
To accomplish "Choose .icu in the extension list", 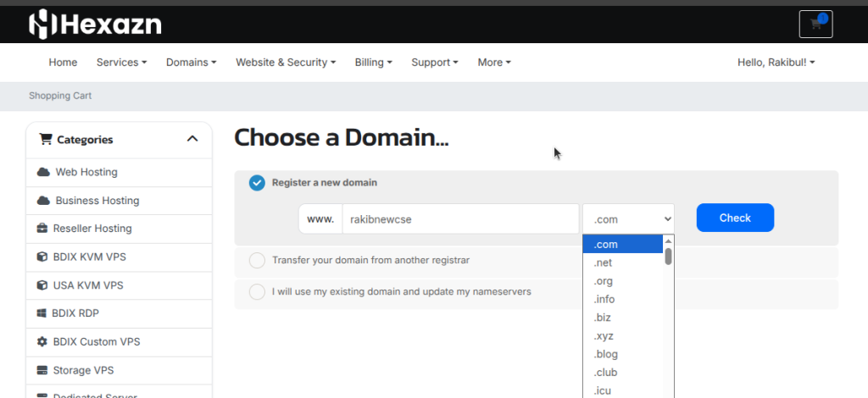I will click(x=623, y=390).
